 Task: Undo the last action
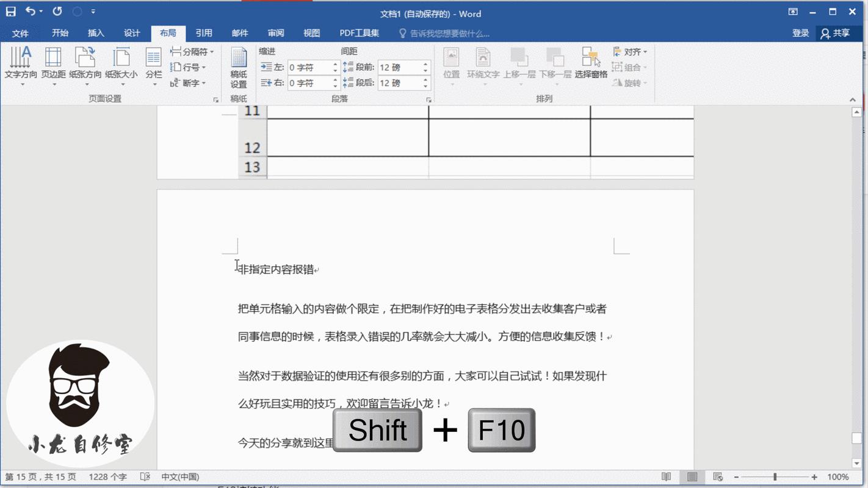pyautogui.click(x=30, y=11)
